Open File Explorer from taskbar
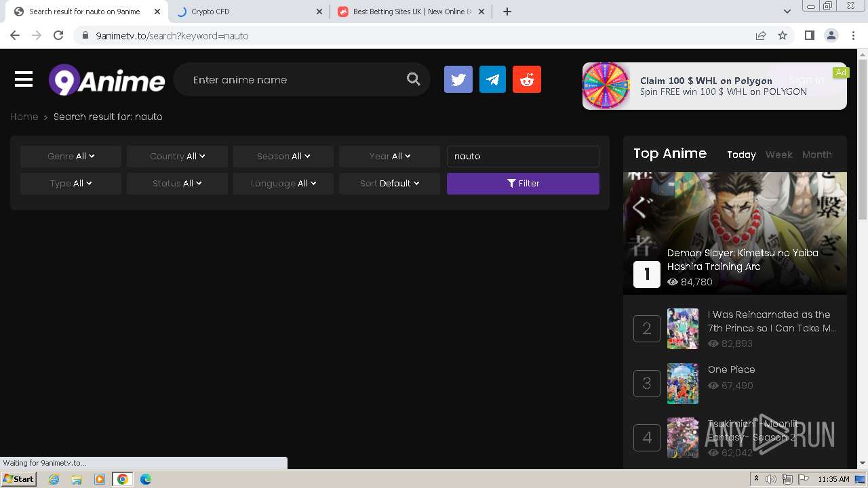This screenshot has height=488, width=868. (x=77, y=479)
